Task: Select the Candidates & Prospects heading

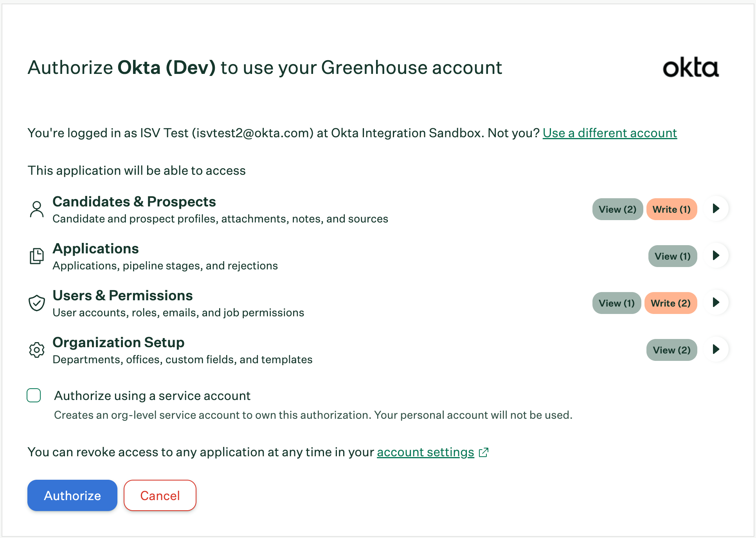Action: click(134, 202)
